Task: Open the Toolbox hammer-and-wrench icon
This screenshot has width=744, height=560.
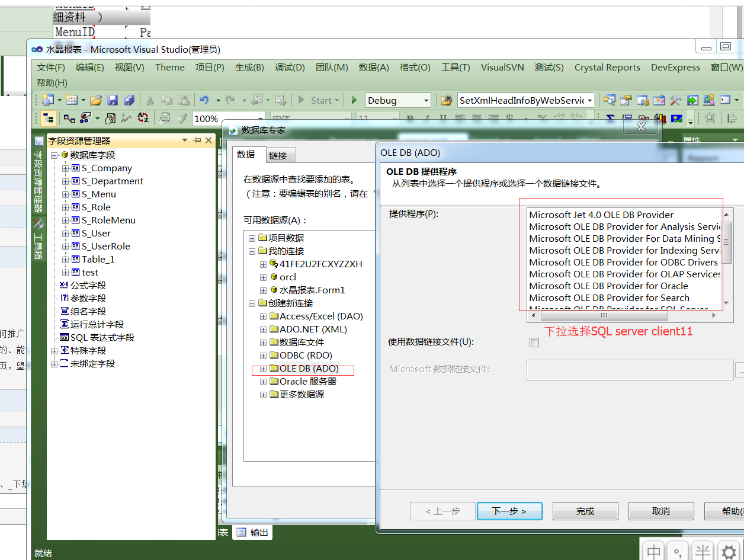Action: [x=676, y=100]
